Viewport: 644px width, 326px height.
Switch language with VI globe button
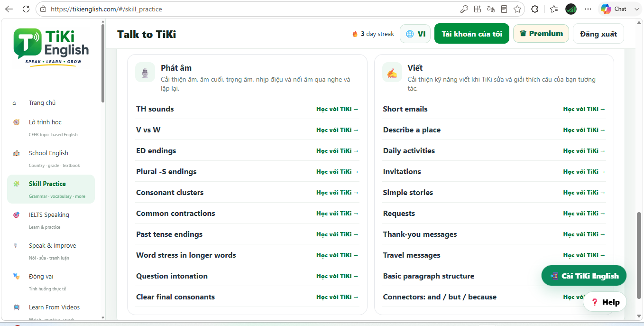point(415,34)
